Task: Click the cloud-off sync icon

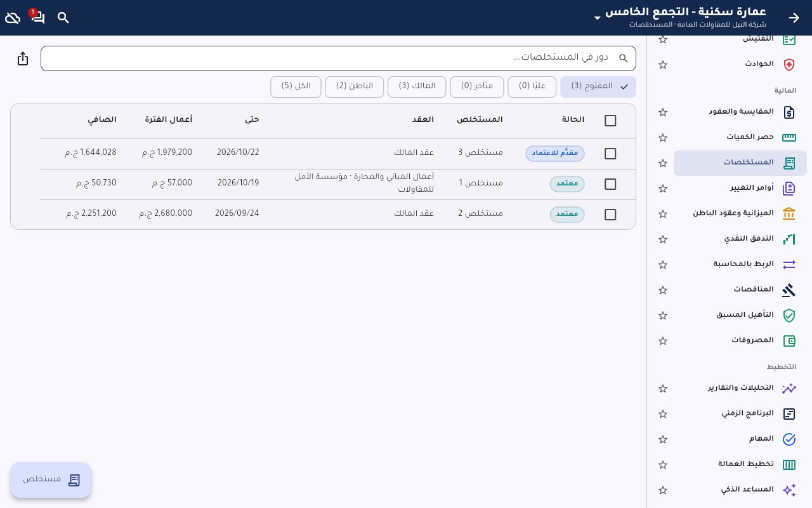Action: coord(13,18)
